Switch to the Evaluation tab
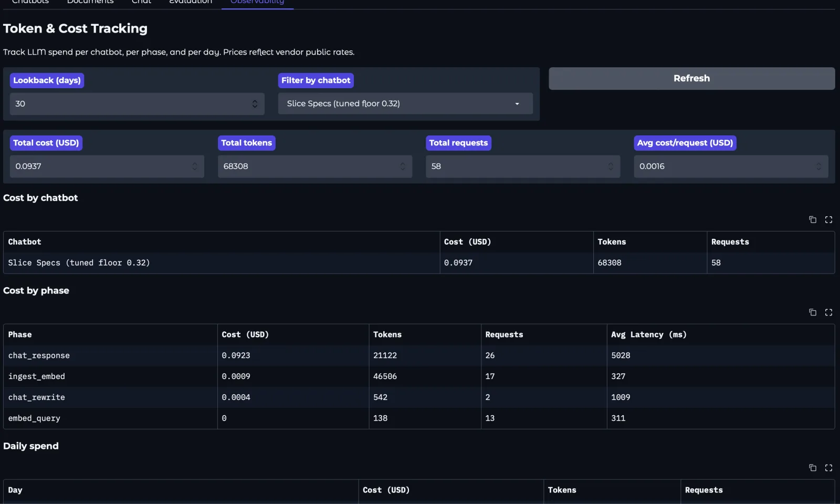840x504 pixels. click(x=191, y=2)
